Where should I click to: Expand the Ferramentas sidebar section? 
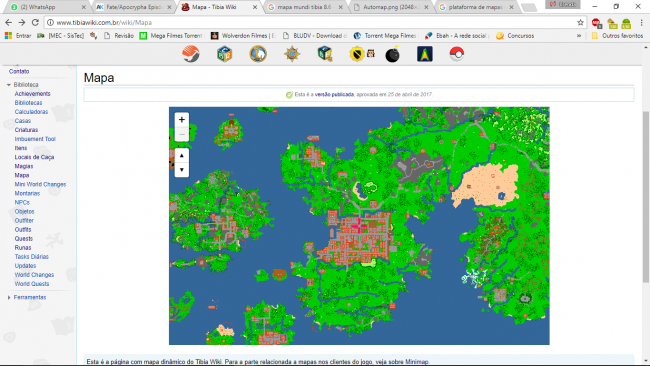coord(9,297)
